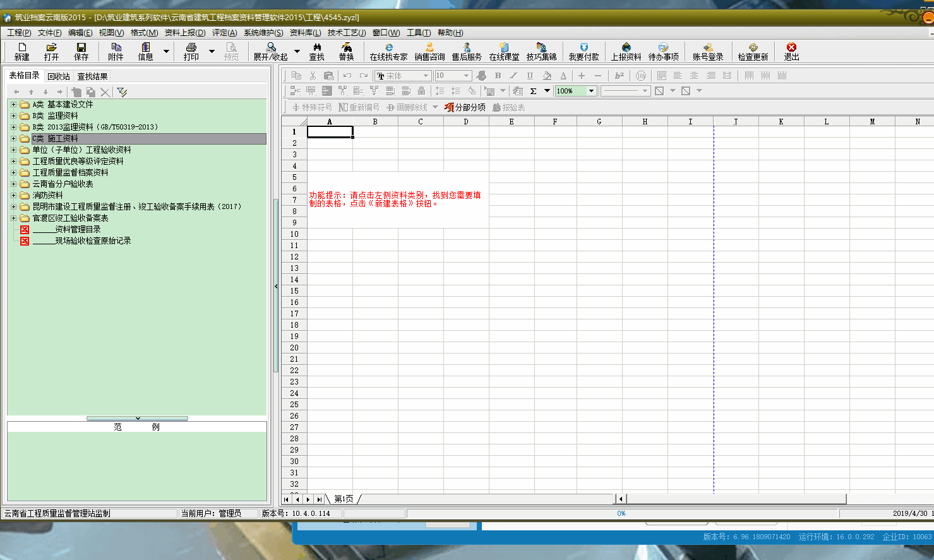Screen dimensions: 934x560
Task: Click the 保存 (Save) floppy disk icon
Action: (x=81, y=51)
